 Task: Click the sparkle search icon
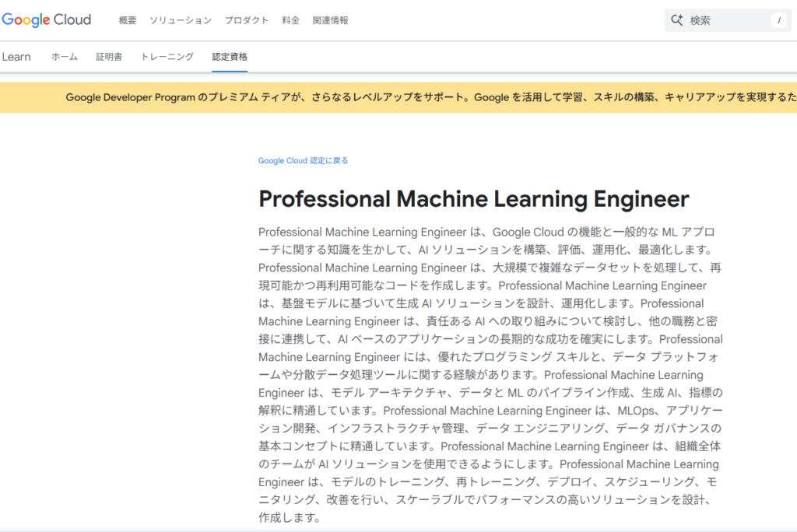676,20
